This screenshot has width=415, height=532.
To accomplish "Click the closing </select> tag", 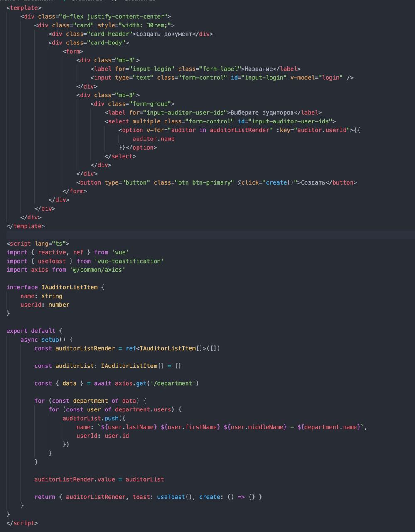I will [120, 156].
